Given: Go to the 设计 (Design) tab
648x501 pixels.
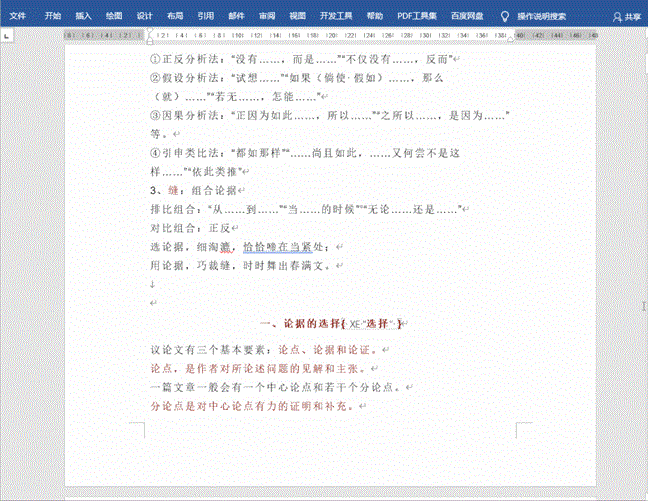Looking at the screenshot, I should (145, 16).
